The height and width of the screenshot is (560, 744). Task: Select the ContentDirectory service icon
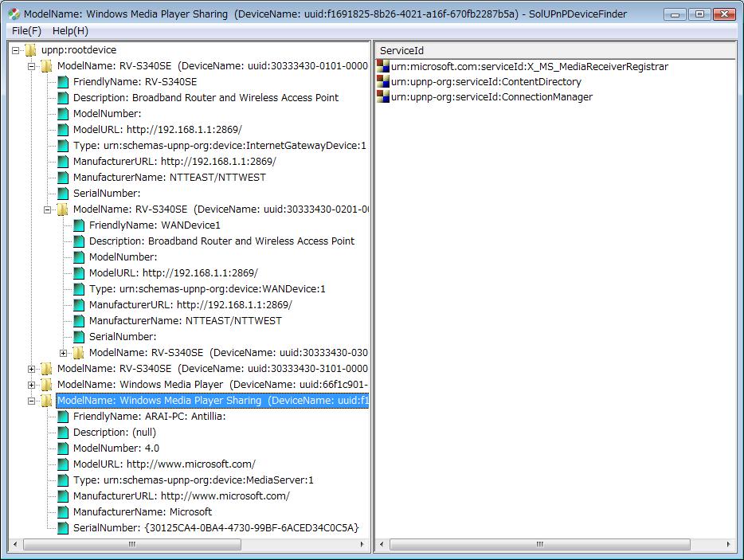click(383, 81)
